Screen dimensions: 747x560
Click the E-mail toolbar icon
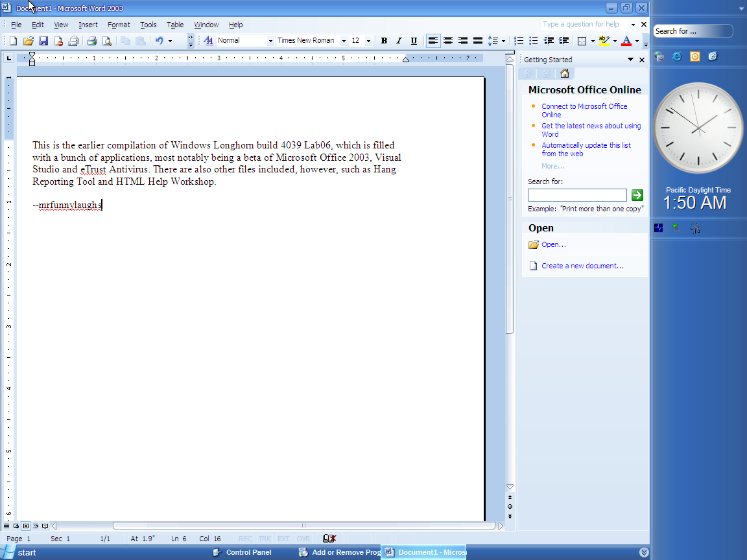pos(73,41)
